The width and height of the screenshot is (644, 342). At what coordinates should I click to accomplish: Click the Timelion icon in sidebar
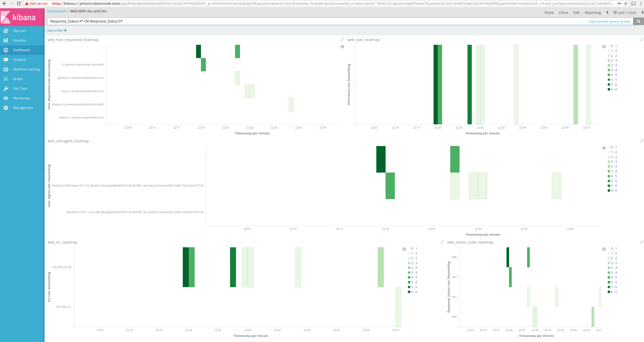pyautogui.click(x=6, y=60)
